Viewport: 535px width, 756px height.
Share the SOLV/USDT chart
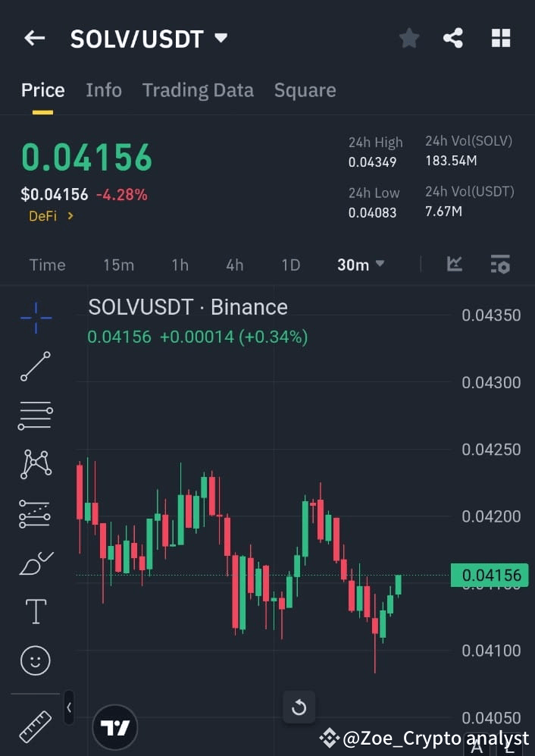click(453, 38)
